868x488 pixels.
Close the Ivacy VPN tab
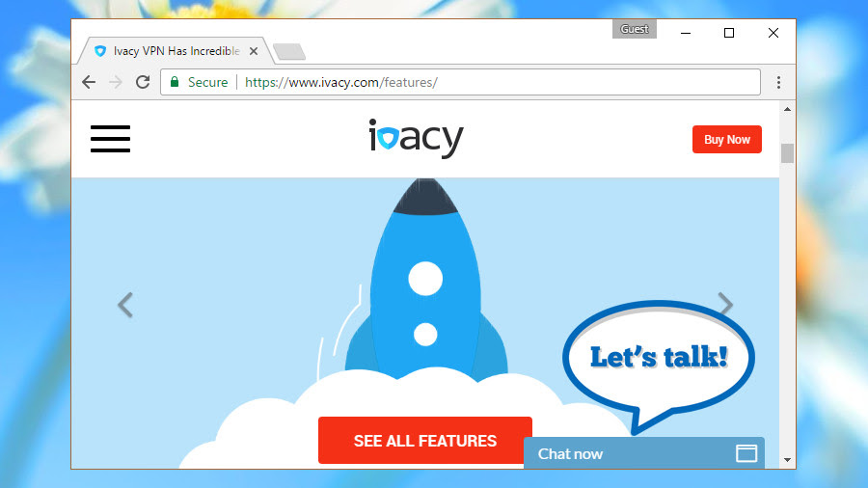[254, 51]
